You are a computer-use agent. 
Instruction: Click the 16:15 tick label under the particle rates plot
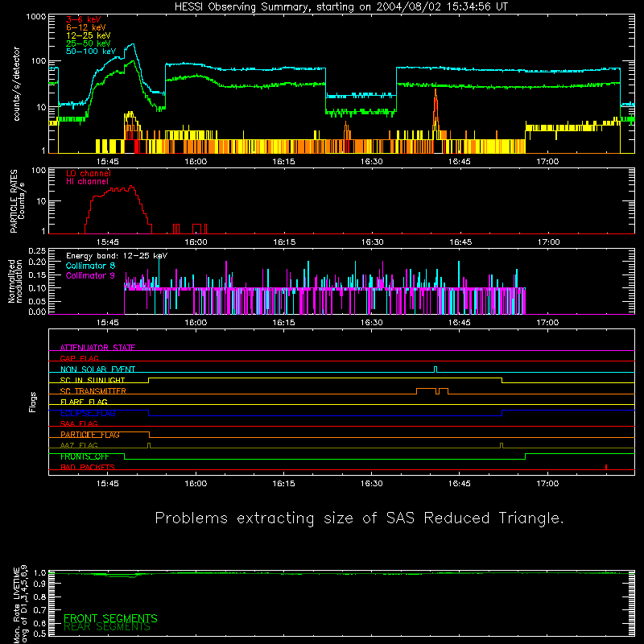284,242
